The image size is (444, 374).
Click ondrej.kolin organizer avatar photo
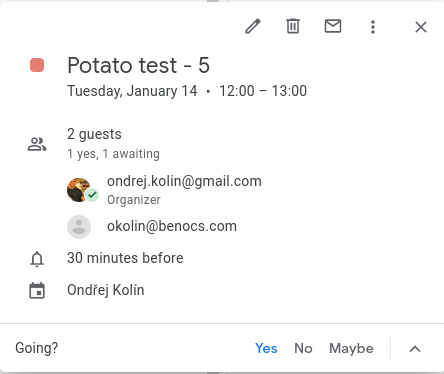coord(79,190)
